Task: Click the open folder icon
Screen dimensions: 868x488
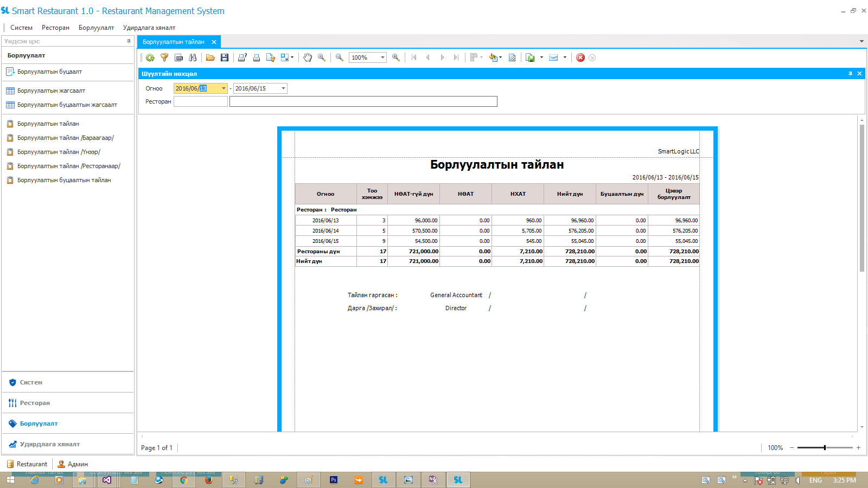Action: point(210,57)
